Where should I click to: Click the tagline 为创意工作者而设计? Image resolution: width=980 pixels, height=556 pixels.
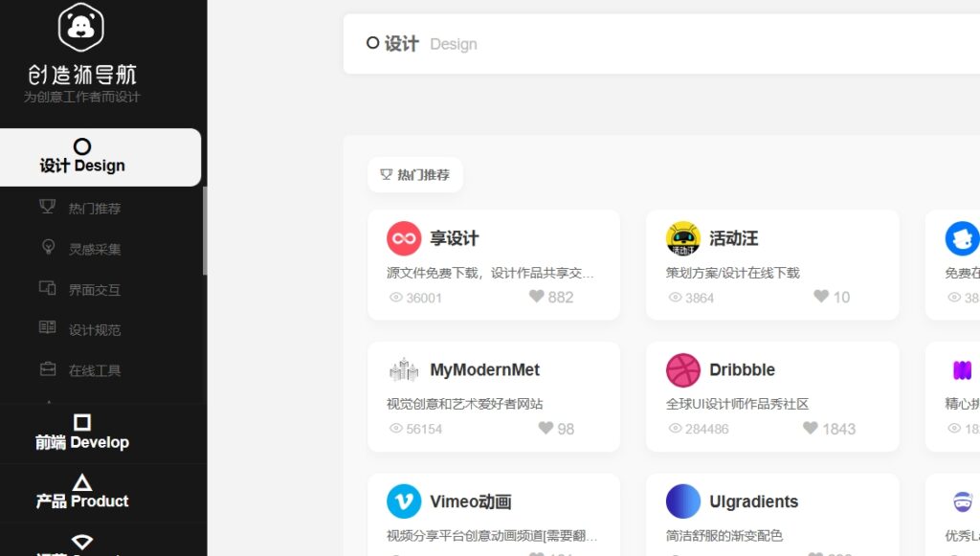point(82,97)
